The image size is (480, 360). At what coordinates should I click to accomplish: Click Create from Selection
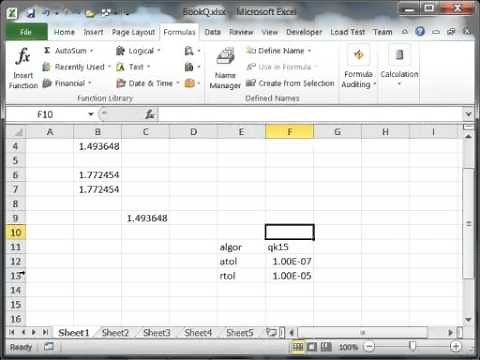click(x=290, y=83)
